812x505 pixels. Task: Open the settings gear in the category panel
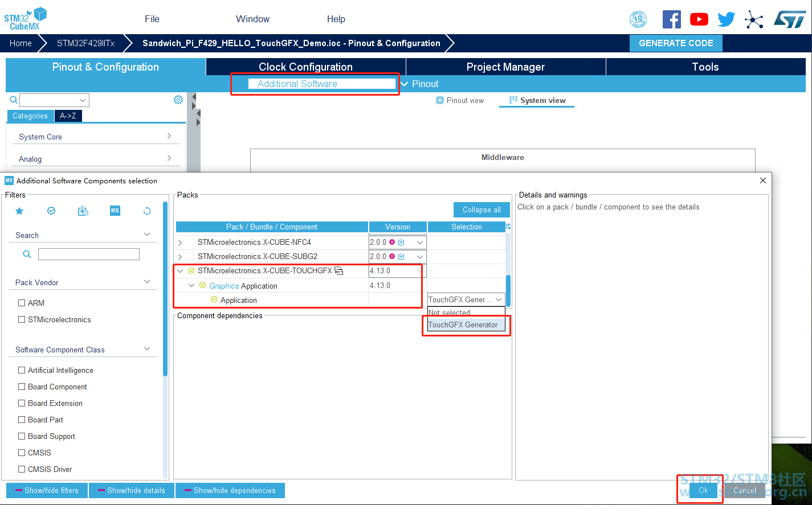(x=178, y=100)
